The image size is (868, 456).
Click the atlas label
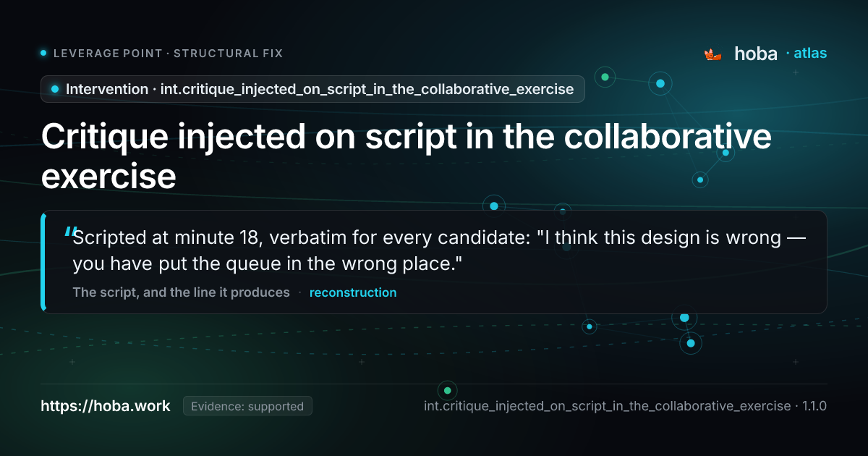click(x=810, y=54)
